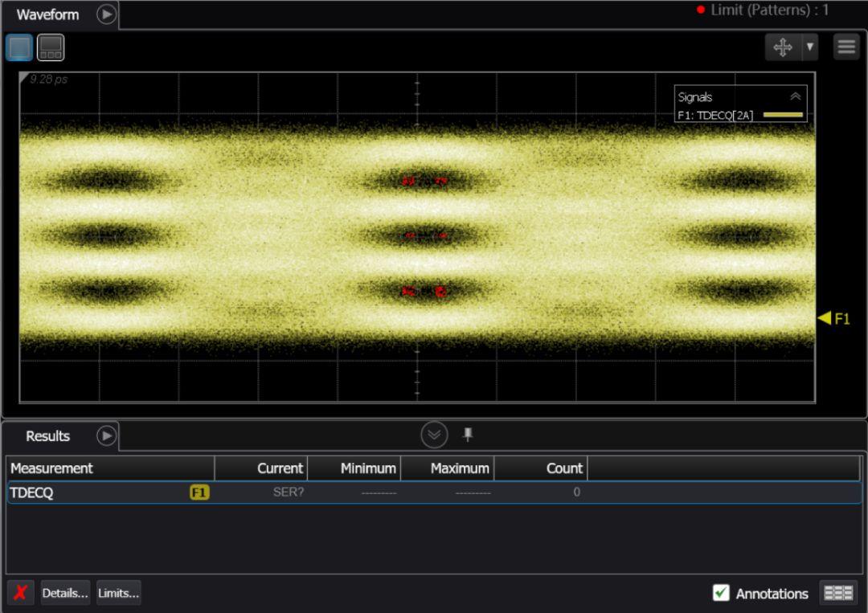This screenshot has height=613, width=868.
Task: Select the Results tab
Action: click(x=48, y=435)
